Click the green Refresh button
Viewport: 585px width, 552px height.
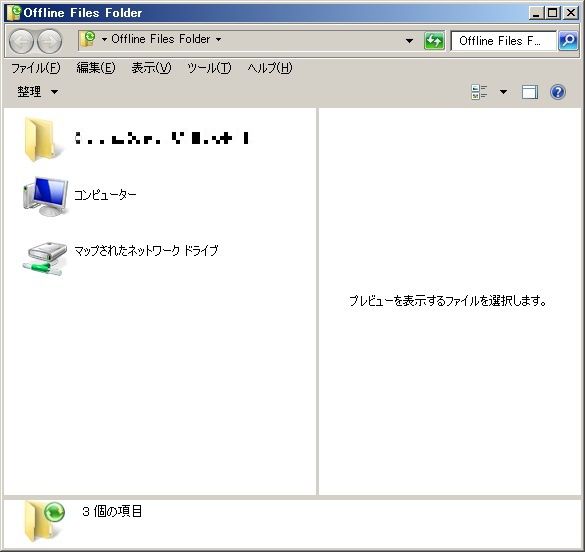coord(434,41)
